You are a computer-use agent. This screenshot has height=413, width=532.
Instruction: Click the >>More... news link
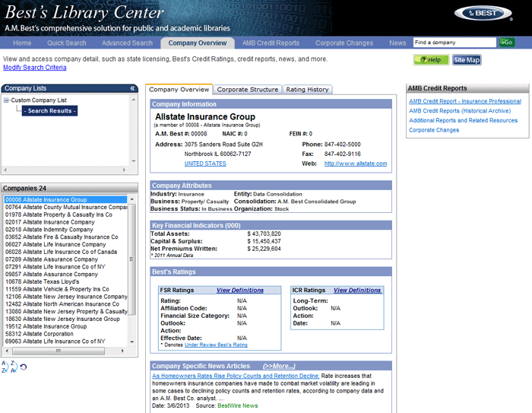click(279, 366)
